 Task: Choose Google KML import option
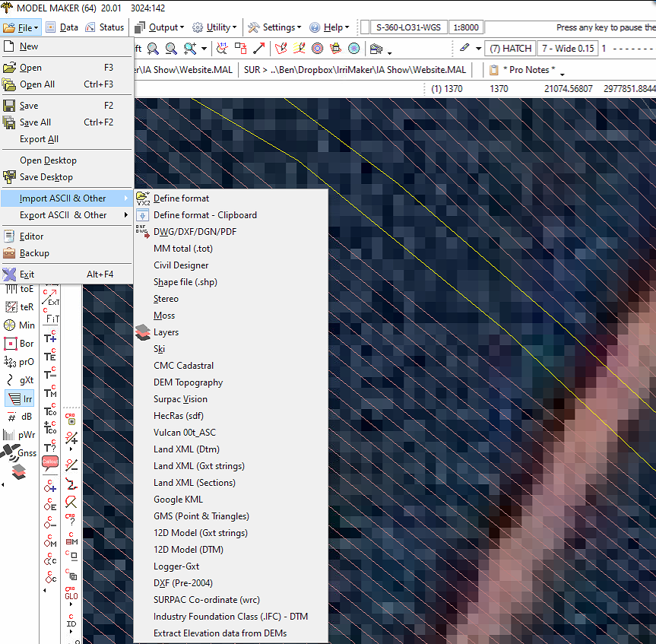pos(178,500)
